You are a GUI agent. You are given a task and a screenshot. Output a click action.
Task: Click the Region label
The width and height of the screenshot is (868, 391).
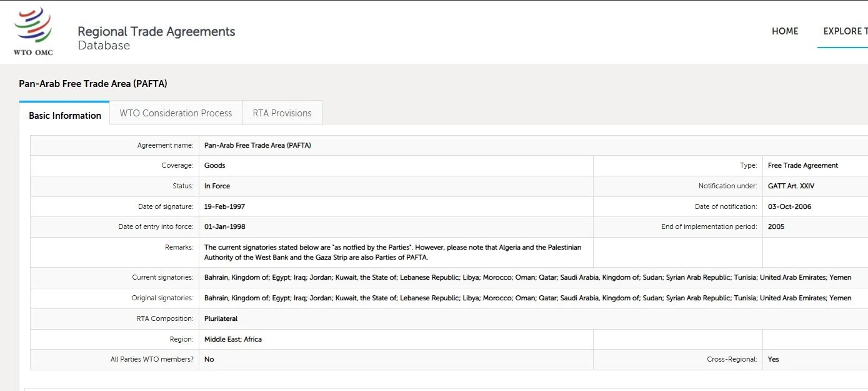(x=182, y=340)
